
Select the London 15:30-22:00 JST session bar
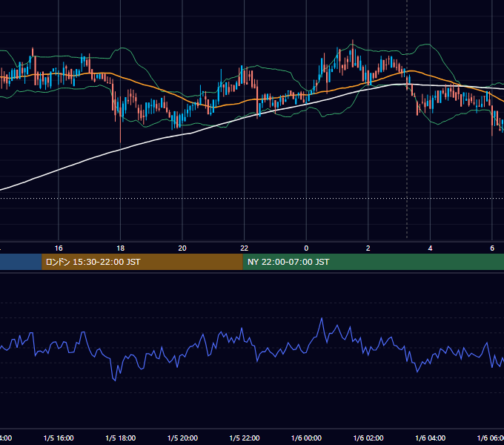[142, 262]
